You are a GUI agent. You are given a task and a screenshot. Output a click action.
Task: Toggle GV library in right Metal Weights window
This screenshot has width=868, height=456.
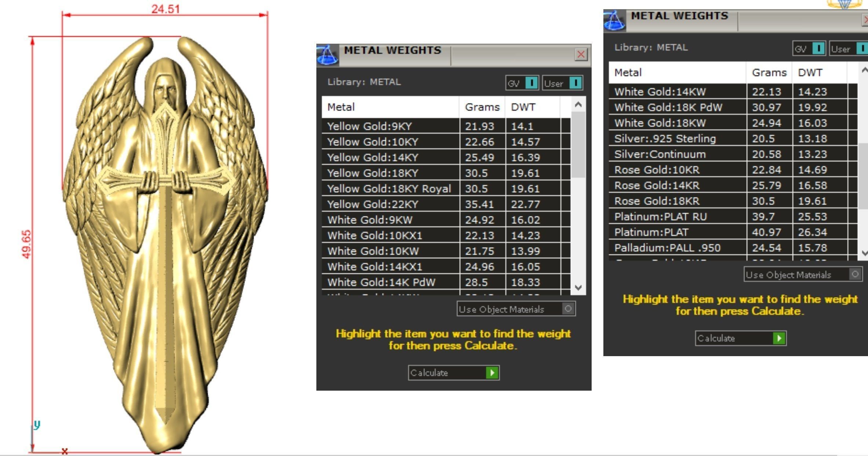click(x=809, y=48)
